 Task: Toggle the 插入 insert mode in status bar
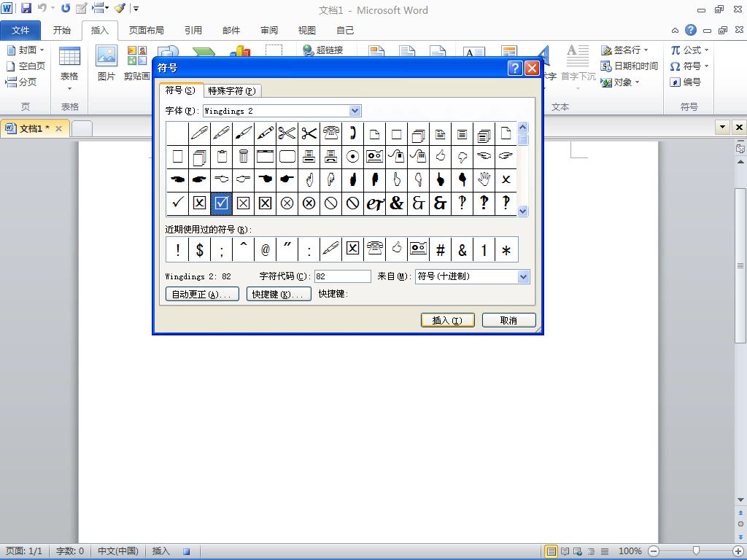tap(161, 551)
